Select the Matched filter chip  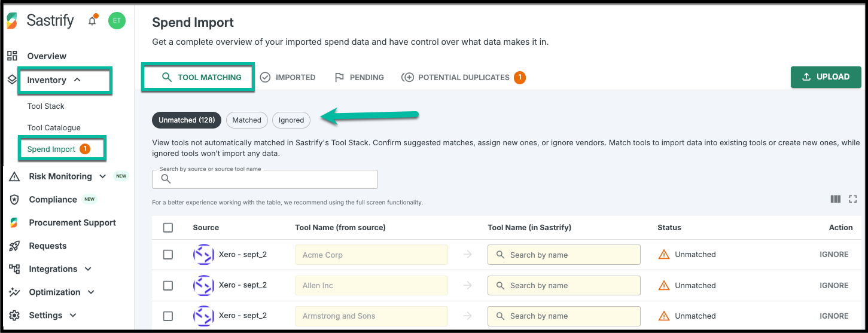(247, 120)
